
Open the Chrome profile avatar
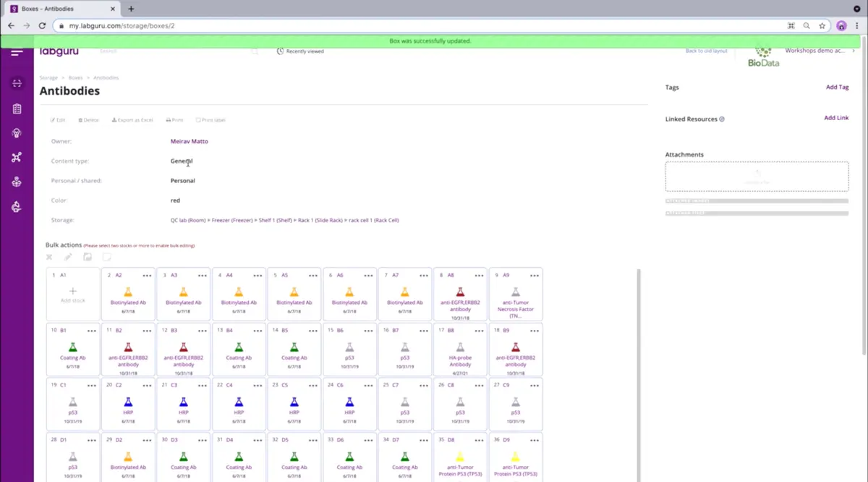point(841,25)
